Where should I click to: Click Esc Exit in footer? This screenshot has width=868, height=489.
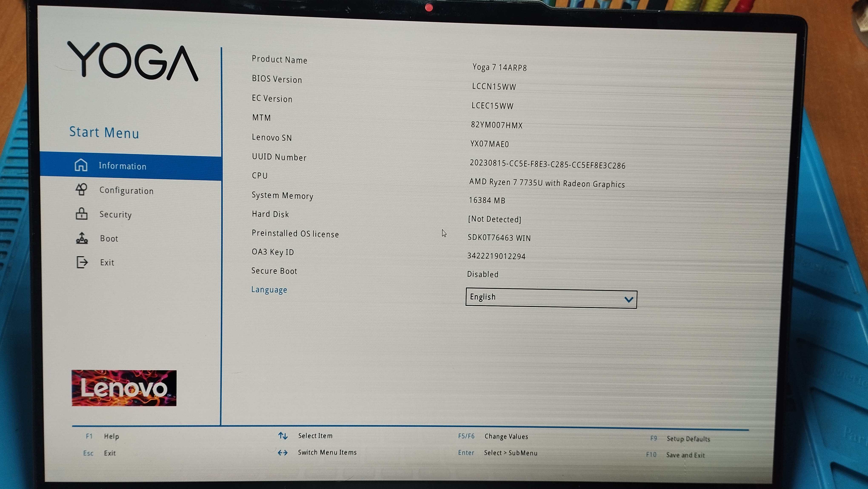pyautogui.click(x=99, y=453)
